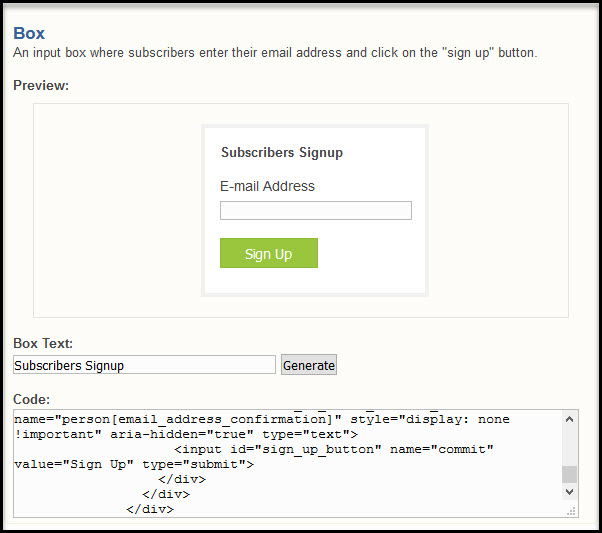Screen dimensions: 602x533
Task: Click the value="Sign Up" line in code
Action: [134, 464]
